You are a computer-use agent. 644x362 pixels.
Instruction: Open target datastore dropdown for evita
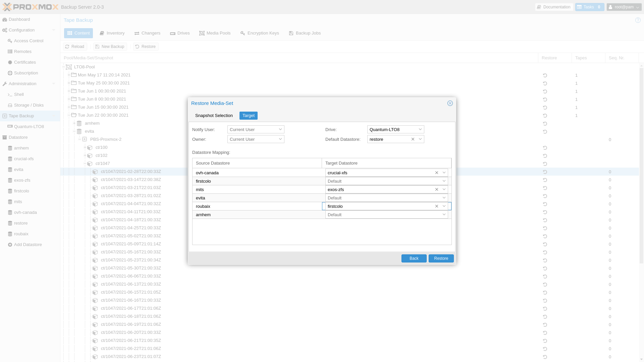click(x=444, y=198)
